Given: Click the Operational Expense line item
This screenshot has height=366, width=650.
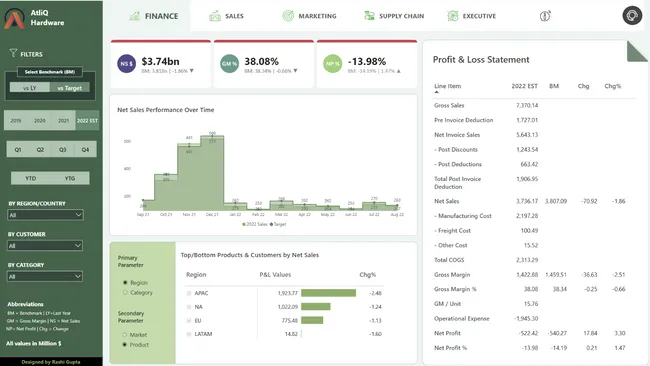Looking at the screenshot, I should [462, 318].
